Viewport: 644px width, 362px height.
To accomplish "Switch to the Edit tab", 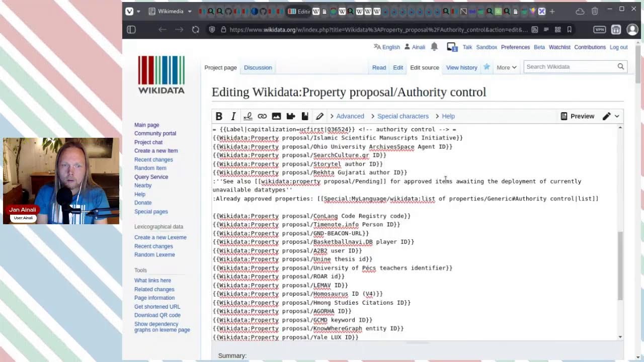I will click(398, 67).
